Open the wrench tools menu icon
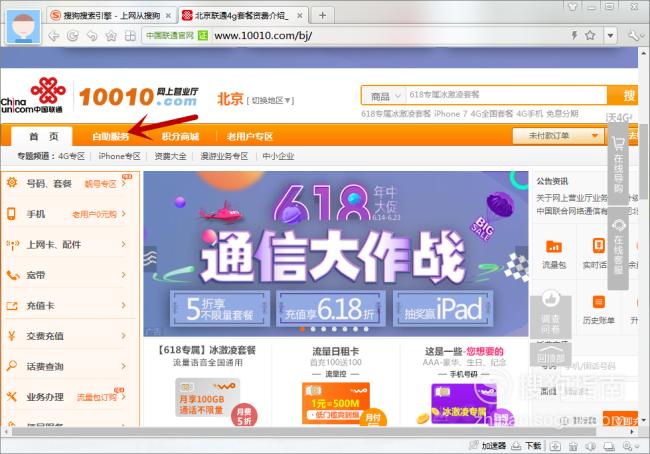 (x=634, y=36)
